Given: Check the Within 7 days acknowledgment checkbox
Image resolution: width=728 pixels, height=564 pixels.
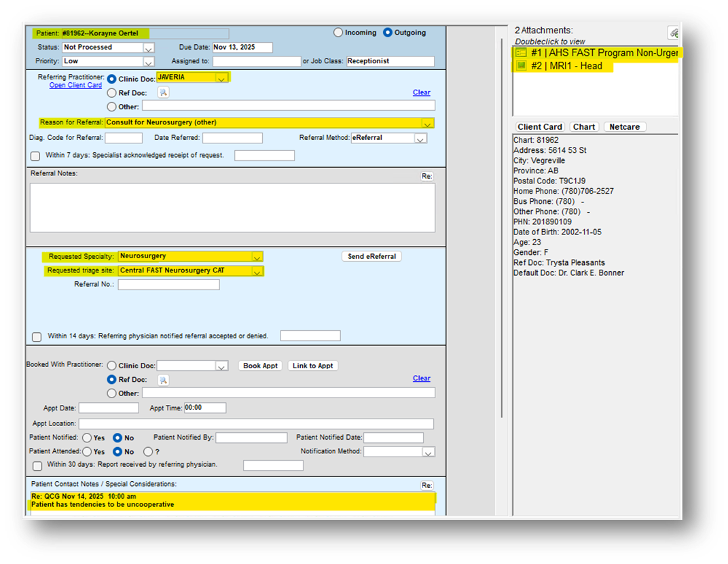Looking at the screenshot, I should [35, 156].
